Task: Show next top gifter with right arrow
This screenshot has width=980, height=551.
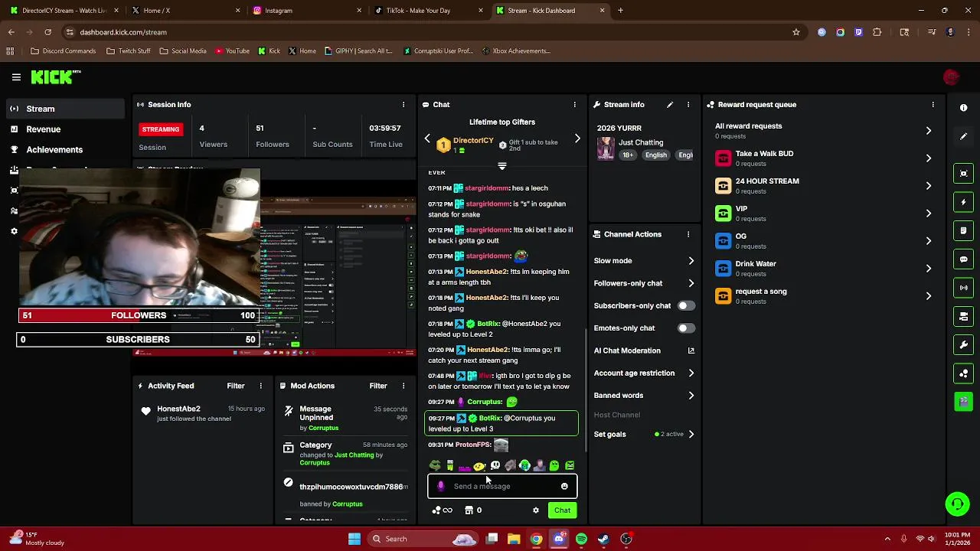Action: [577, 139]
